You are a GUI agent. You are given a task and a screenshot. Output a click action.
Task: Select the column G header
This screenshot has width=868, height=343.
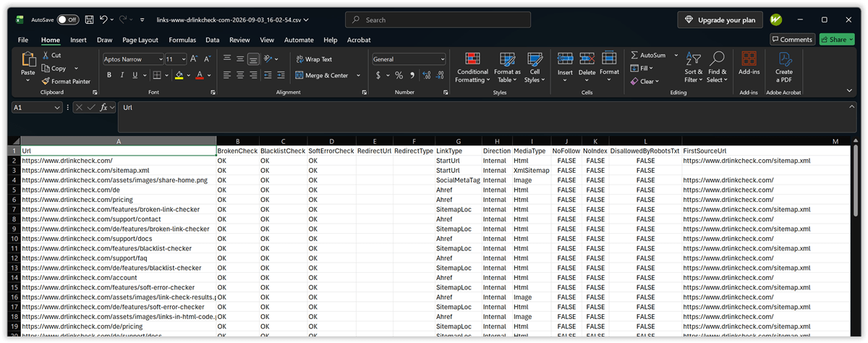click(x=459, y=141)
